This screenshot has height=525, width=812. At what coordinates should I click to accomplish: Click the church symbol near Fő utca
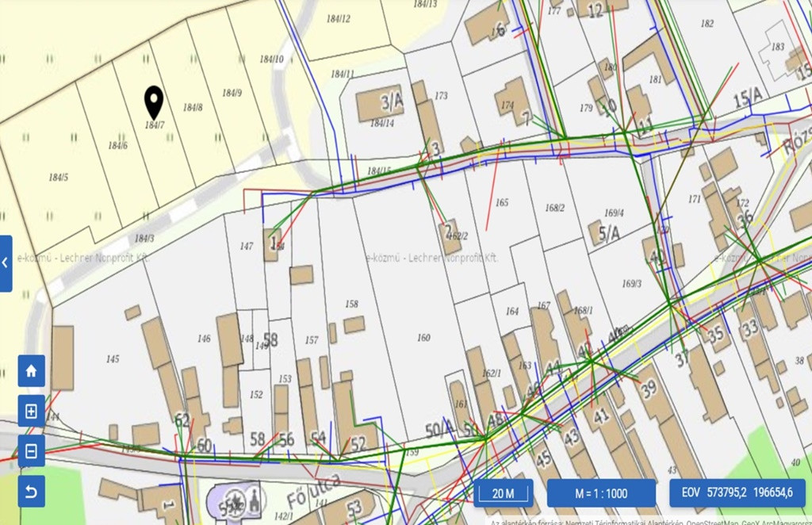(x=253, y=500)
